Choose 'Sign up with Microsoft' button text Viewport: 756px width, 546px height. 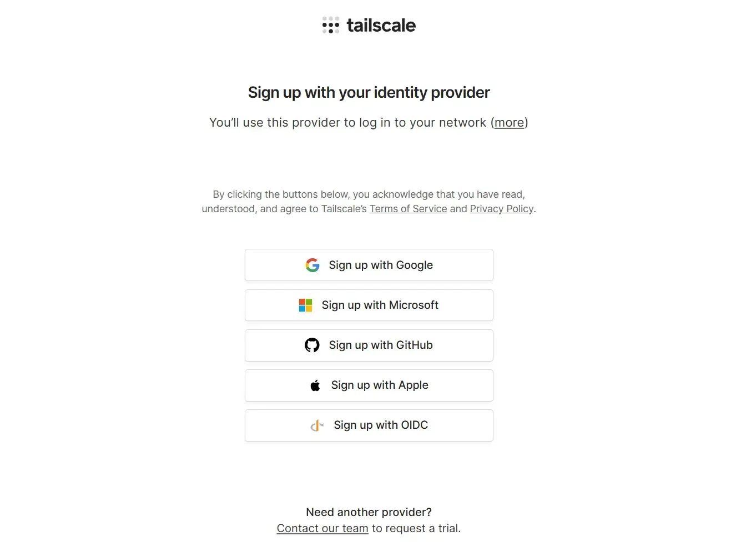(x=380, y=305)
